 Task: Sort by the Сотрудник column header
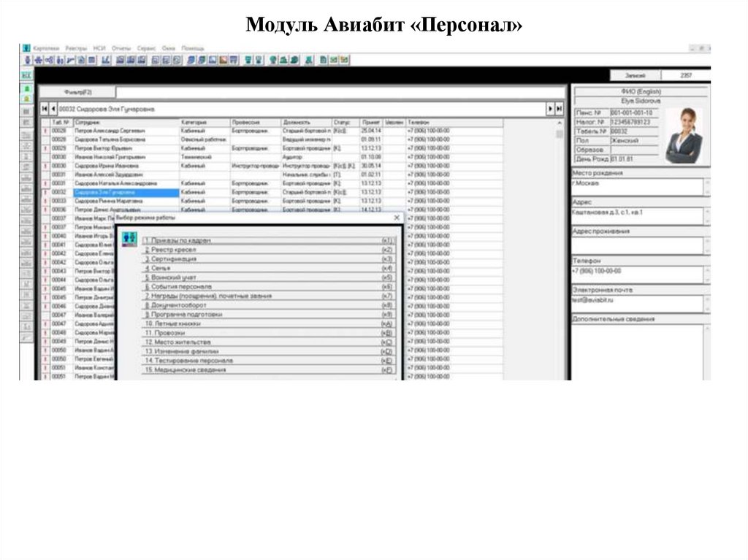click(126, 123)
